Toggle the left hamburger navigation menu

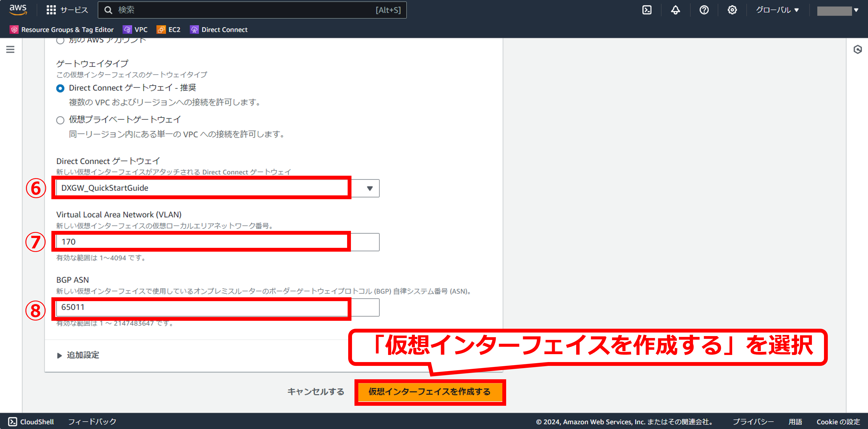(10, 49)
